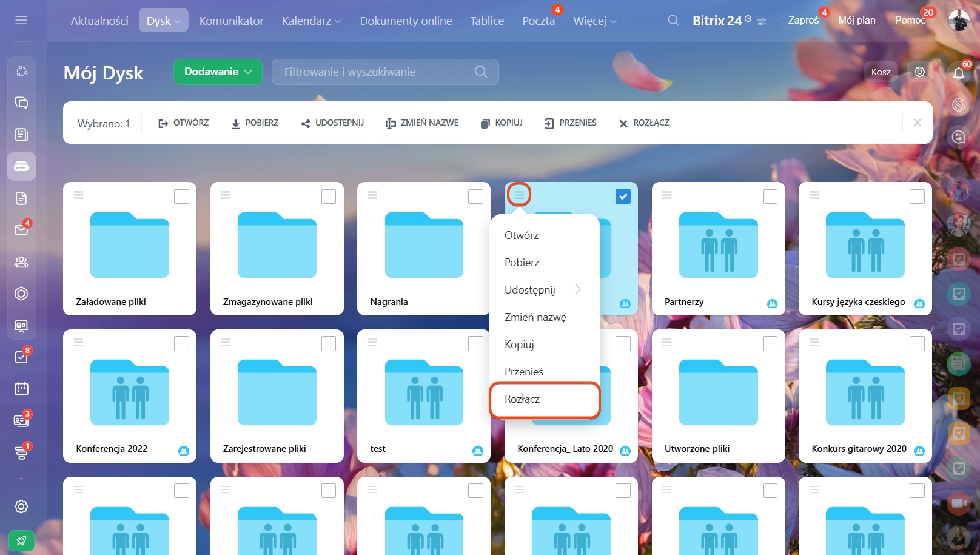Choose Otwórz in the context menu
The height and width of the screenshot is (555, 980).
pos(522,235)
